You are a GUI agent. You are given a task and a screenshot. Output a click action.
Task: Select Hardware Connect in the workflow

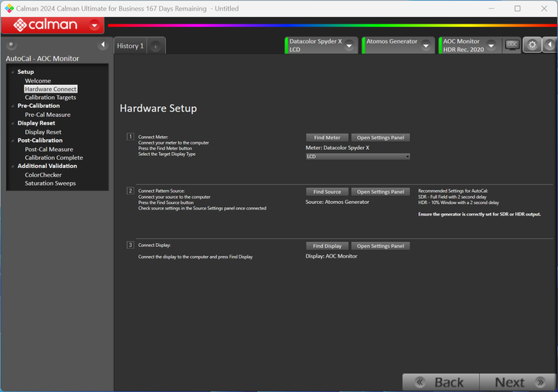(50, 89)
